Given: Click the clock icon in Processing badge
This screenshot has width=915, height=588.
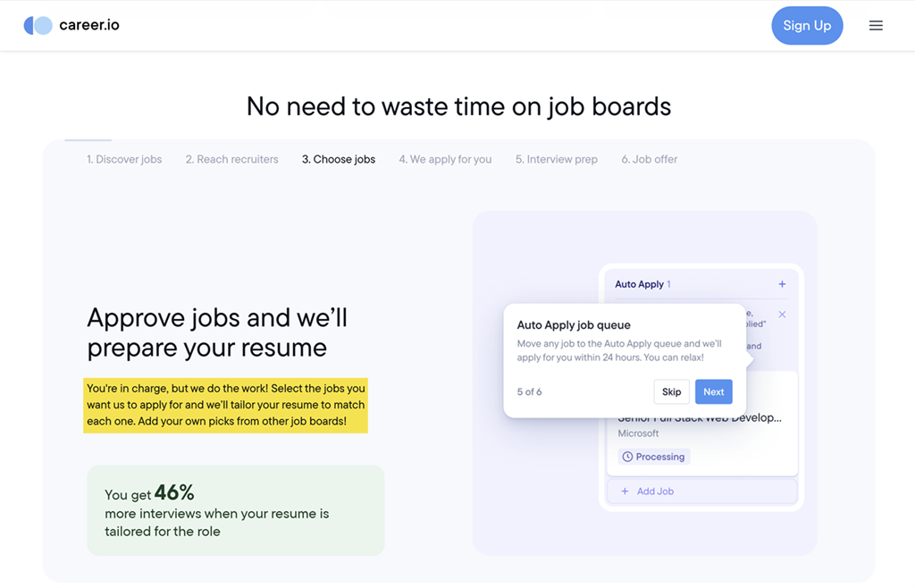Looking at the screenshot, I should [627, 457].
